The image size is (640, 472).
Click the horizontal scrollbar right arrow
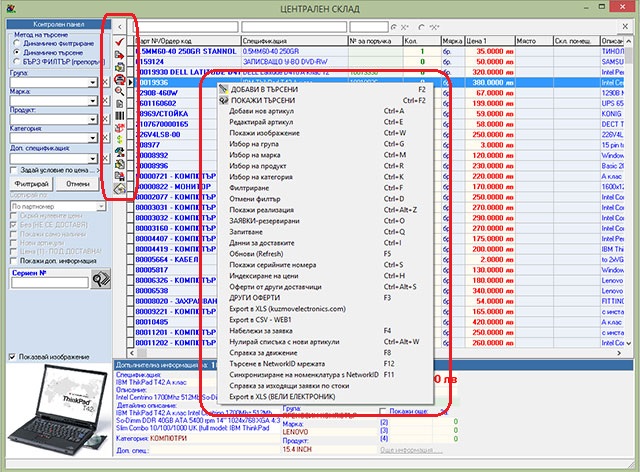tap(619, 353)
